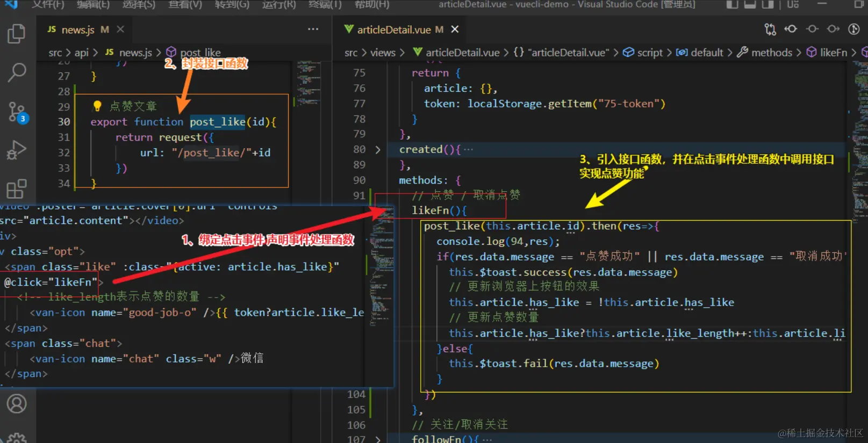Open the Explorer view in activity bar

coord(16,34)
